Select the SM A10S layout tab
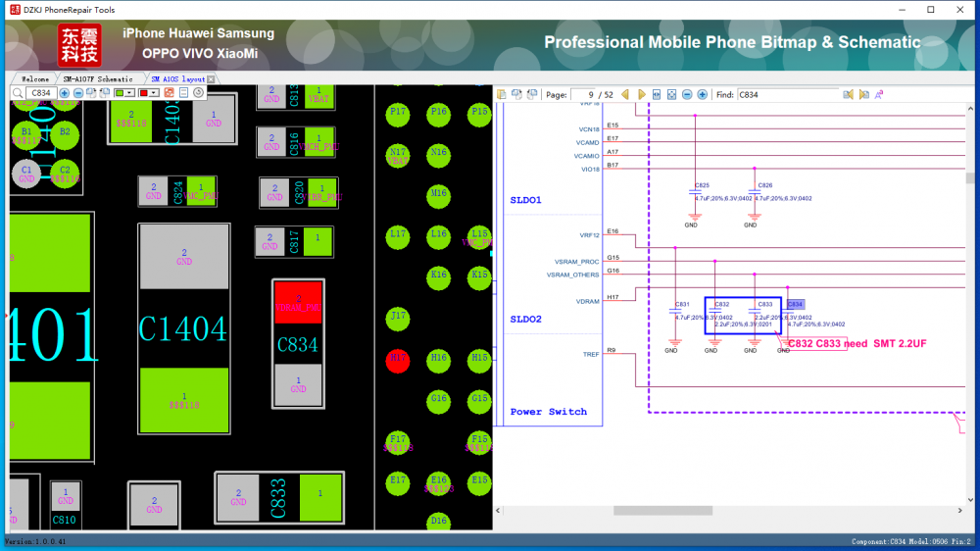Viewport: 980px width, 551px height. (x=178, y=79)
